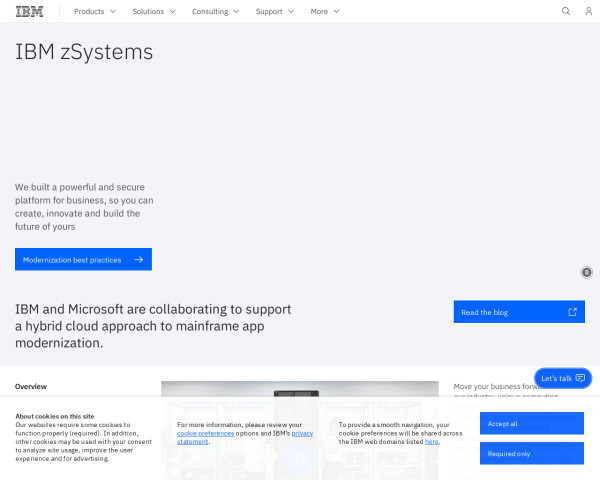Expand the Consulting menu
This screenshot has width=600, height=480.
[215, 11]
